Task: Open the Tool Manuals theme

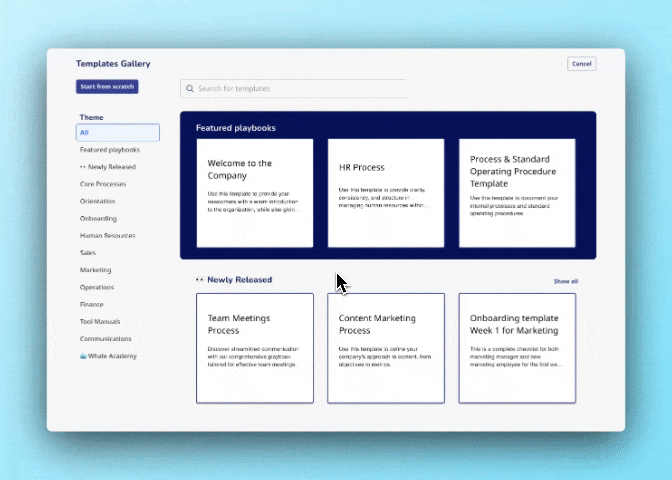Action: [100, 321]
